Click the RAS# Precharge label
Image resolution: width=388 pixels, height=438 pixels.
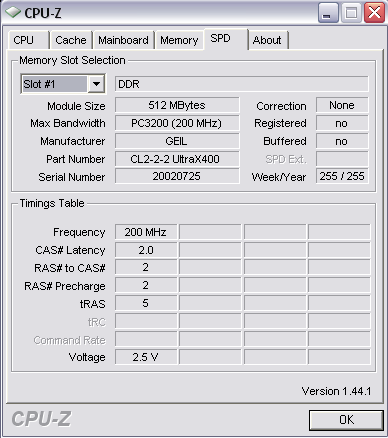[65, 286]
